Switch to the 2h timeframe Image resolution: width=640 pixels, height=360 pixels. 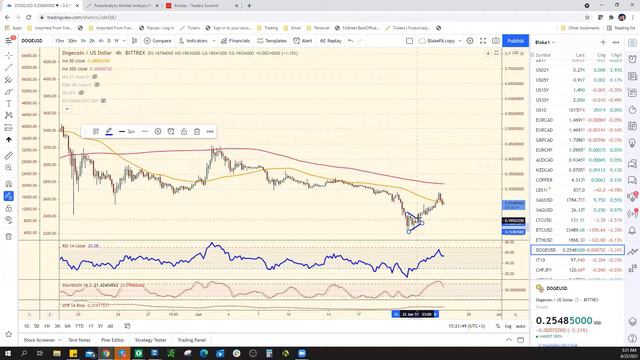click(x=92, y=41)
